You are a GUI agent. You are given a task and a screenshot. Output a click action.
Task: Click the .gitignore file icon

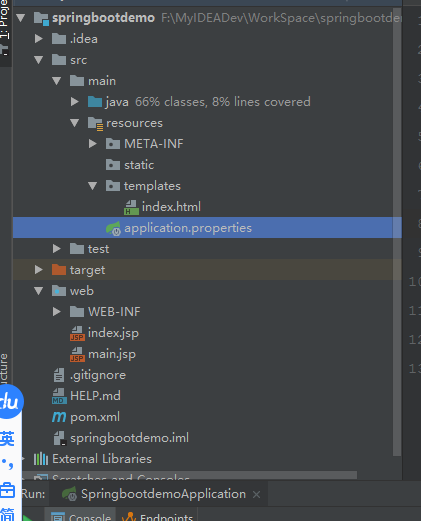click(59, 375)
